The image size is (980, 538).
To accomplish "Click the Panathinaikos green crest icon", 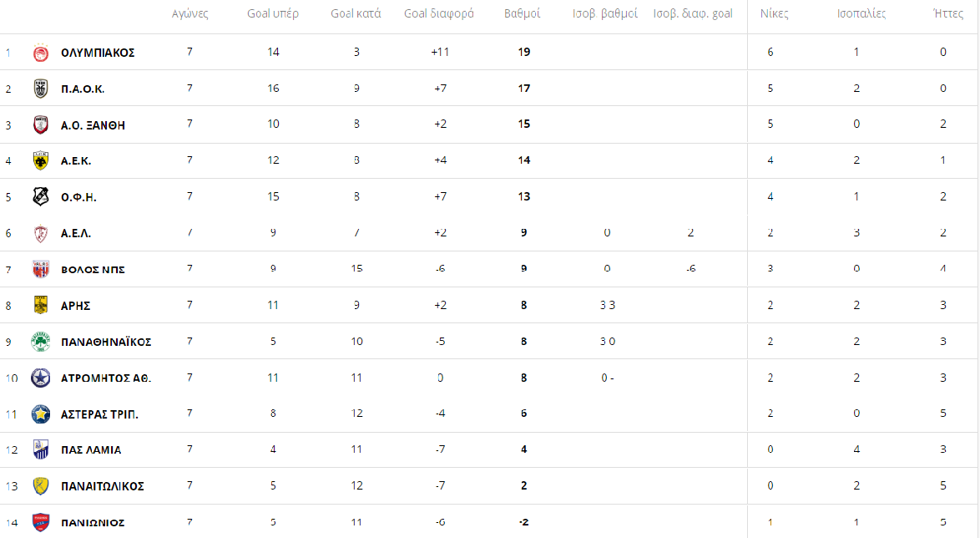I will tap(40, 342).
